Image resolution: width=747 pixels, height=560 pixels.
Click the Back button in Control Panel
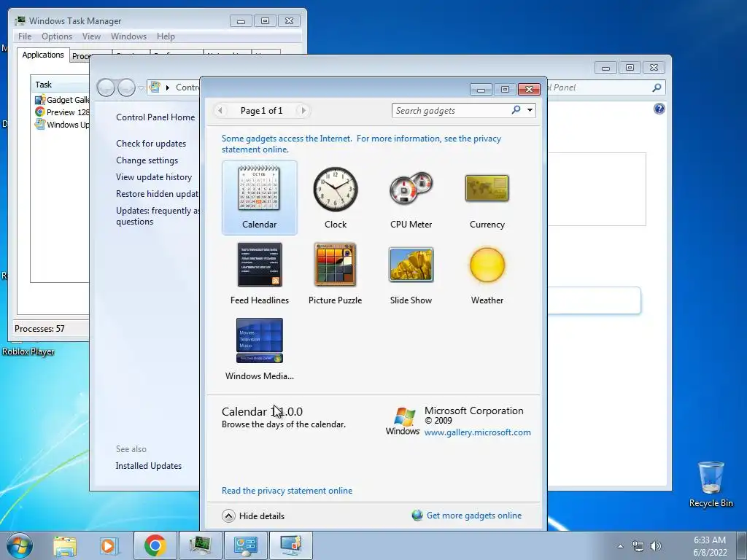click(x=106, y=87)
